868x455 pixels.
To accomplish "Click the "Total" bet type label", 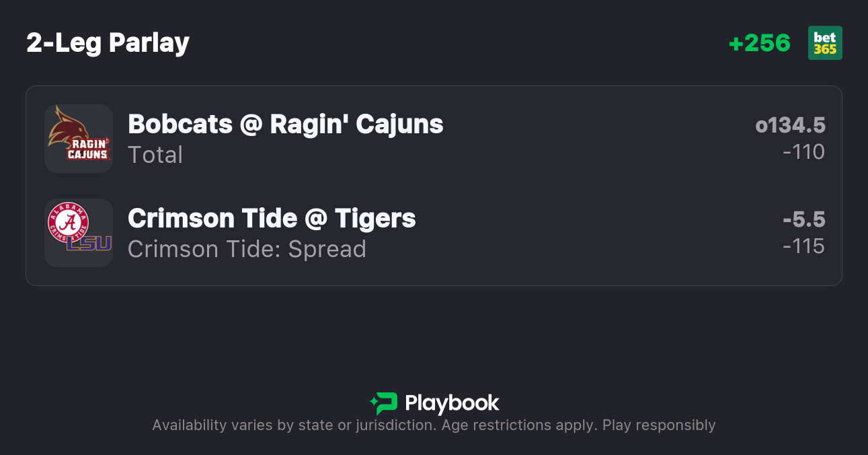I will tap(155, 155).
